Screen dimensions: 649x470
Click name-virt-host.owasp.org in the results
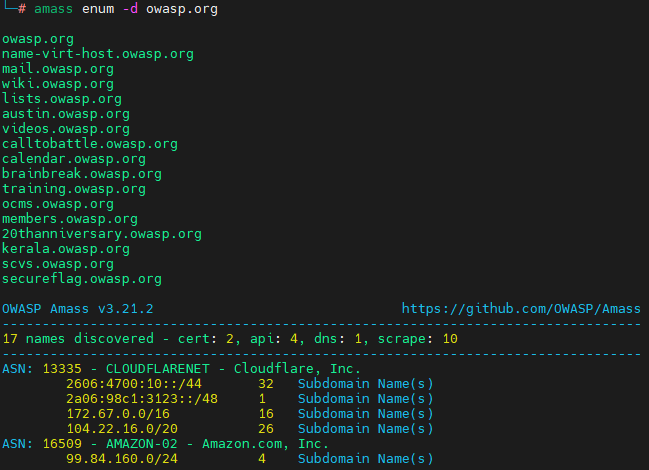coord(98,54)
